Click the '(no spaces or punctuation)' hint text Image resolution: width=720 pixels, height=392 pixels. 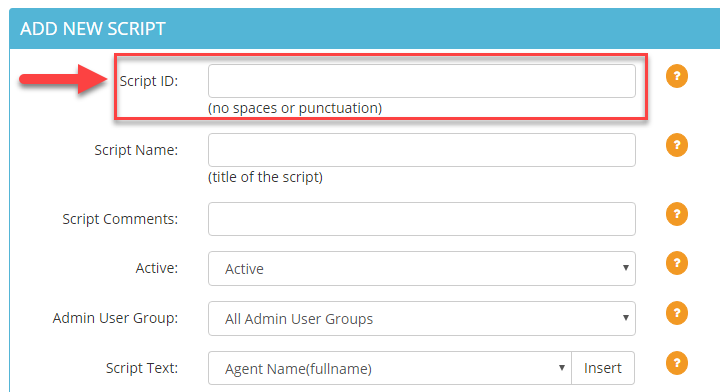(x=295, y=108)
